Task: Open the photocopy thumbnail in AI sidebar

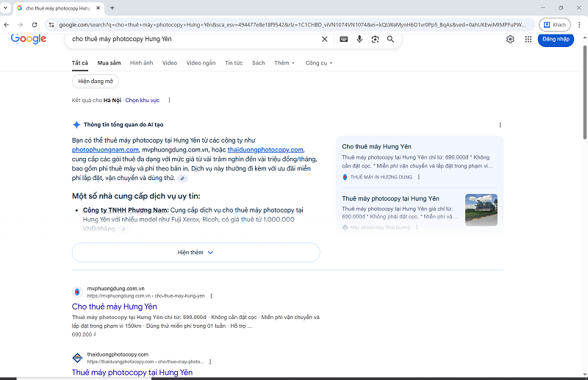Action: pos(481,209)
